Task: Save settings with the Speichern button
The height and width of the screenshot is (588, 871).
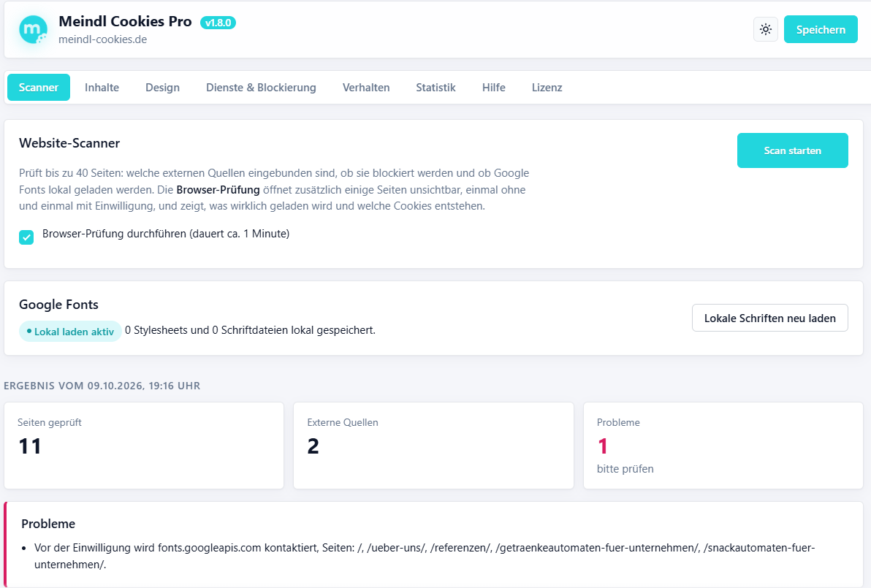Action: pos(821,29)
